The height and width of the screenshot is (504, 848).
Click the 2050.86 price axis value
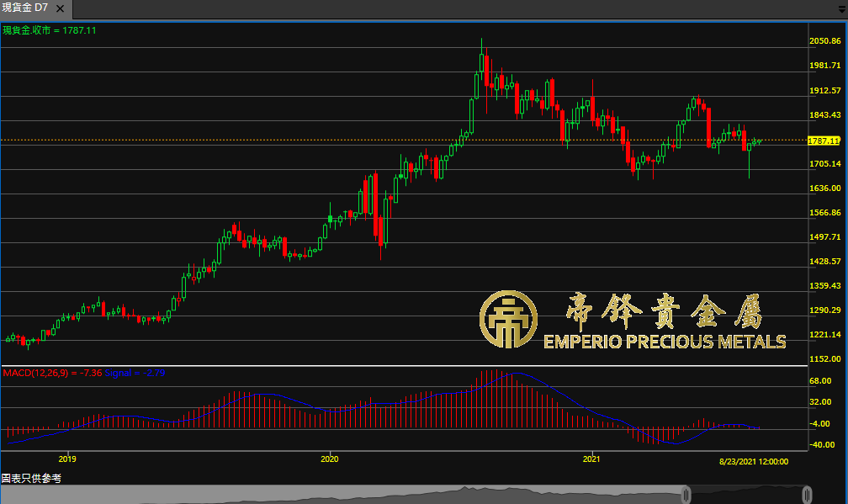[824, 41]
